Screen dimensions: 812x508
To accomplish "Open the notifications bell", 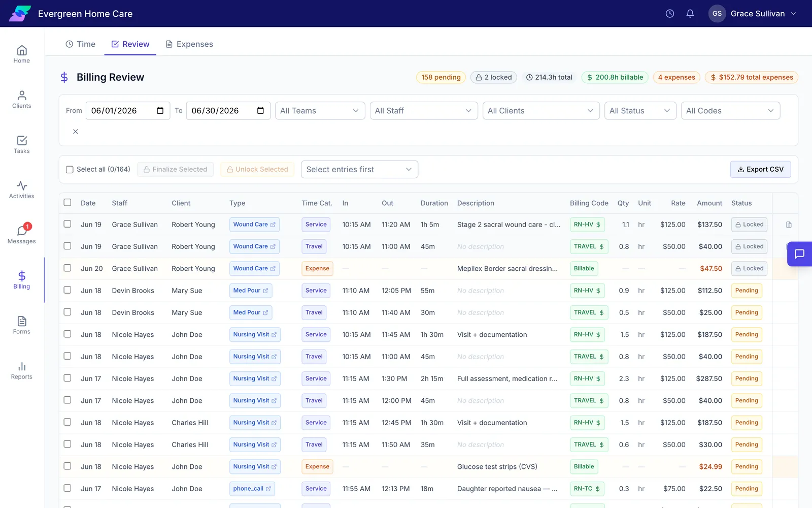I will [690, 14].
